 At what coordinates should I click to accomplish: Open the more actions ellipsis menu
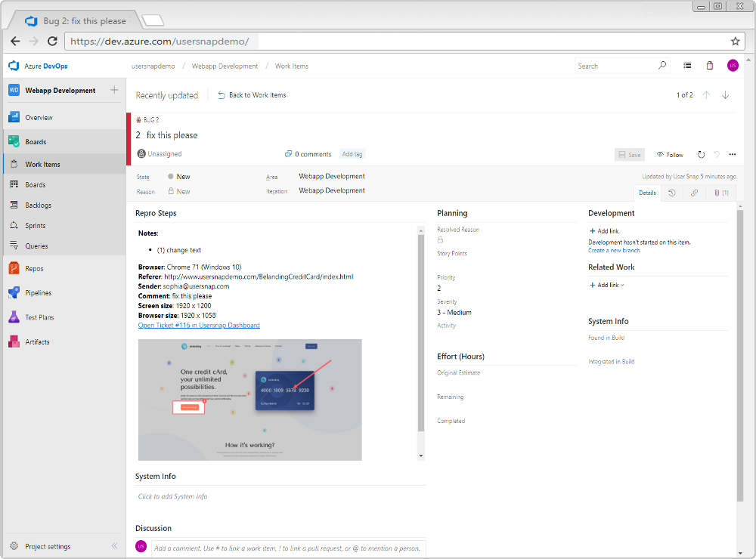733,155
